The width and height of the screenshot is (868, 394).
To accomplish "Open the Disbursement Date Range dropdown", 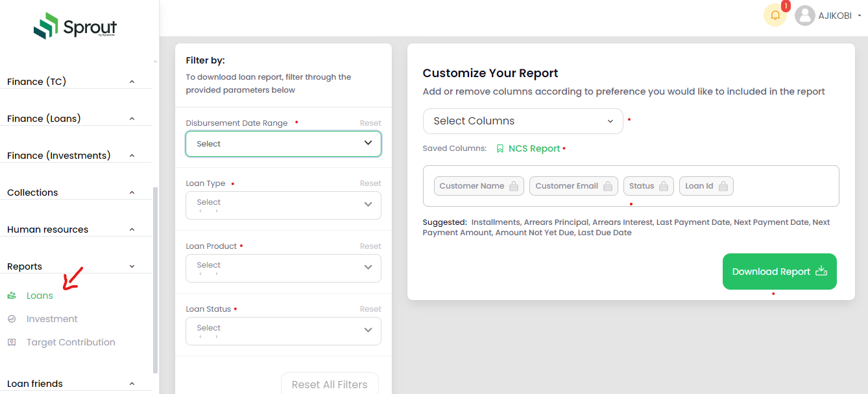I will pyautogui.click(x=283, y=144).
